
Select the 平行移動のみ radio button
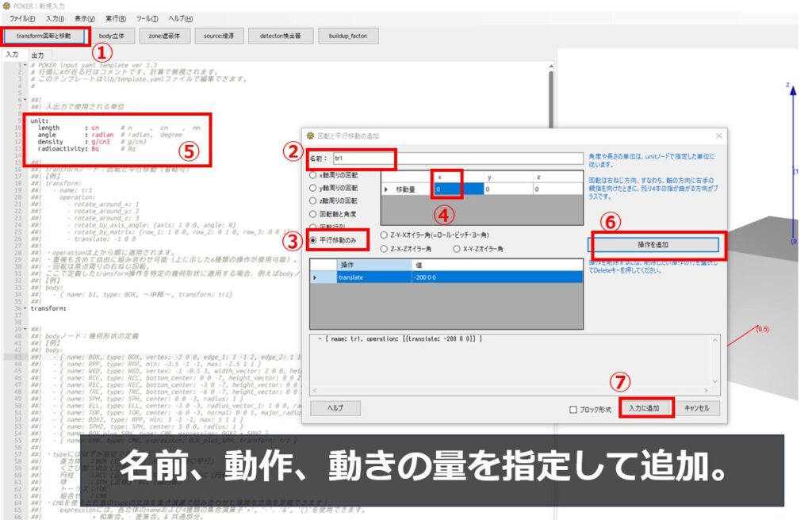coord(312,240)
